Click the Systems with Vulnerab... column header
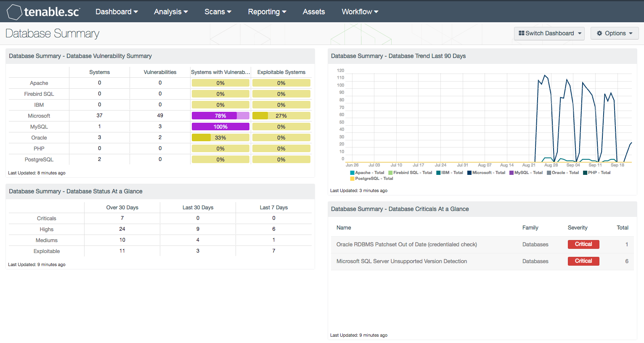The image size is (644, 343). [220, 72]
